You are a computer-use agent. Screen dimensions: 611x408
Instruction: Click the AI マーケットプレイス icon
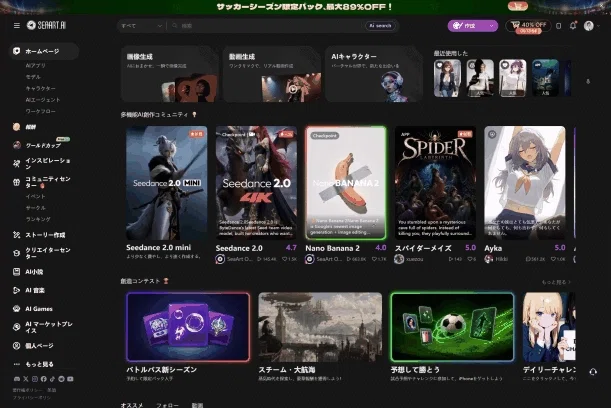(16, 327)
